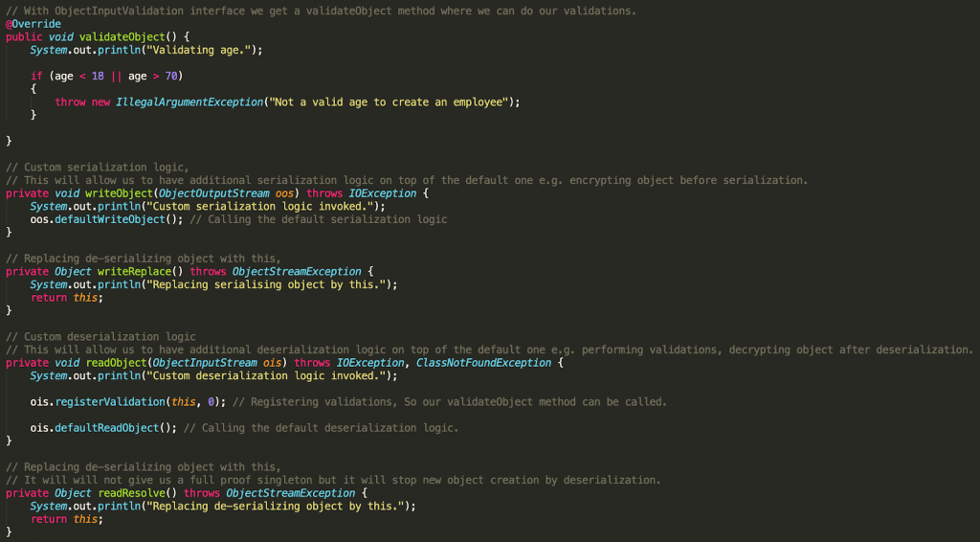The image size is (980, 542).
Task: Click "Calling the default deserialization logic." comment
Action: pos(322,428)
